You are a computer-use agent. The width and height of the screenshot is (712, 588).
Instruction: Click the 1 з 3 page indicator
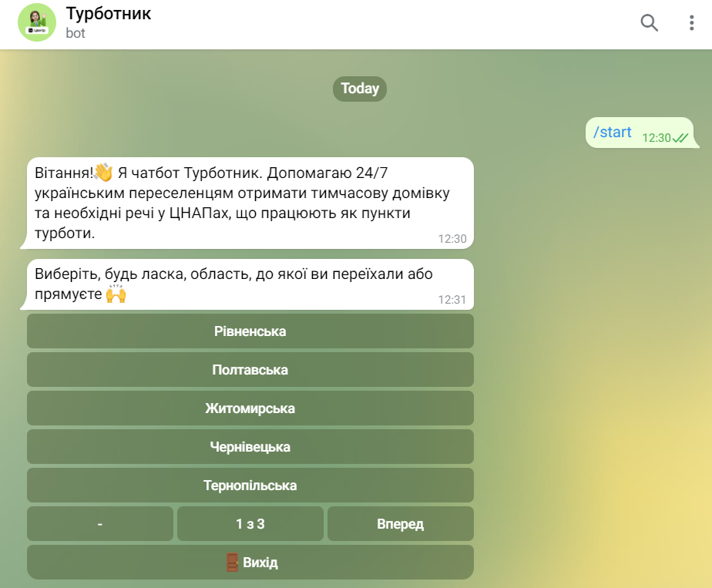click(250, 524)
